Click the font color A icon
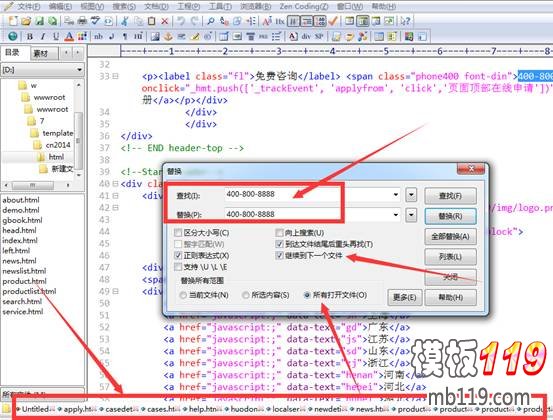 click(x=69, y=36)
